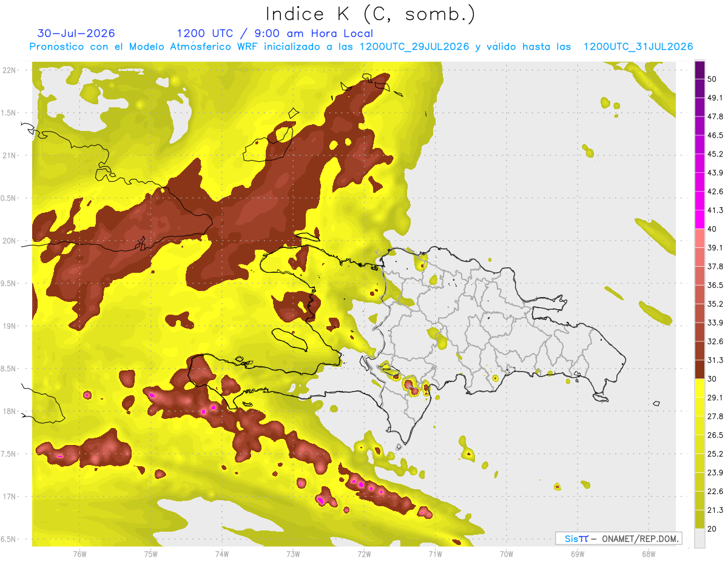Click the colorbar value "42.6"
This screenshot has height=562, width=728.
point(715,192)
